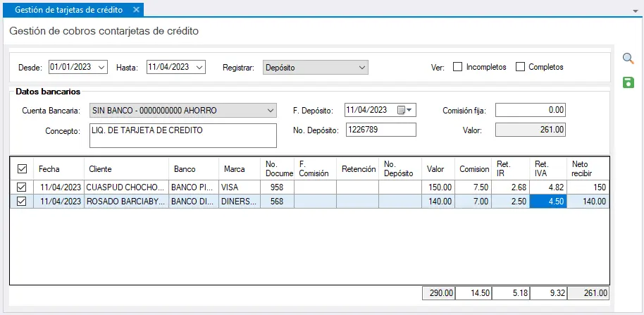The image size is (644, 315).
Task: Open the Desde date dropdown
Action: tap(102, 67)
